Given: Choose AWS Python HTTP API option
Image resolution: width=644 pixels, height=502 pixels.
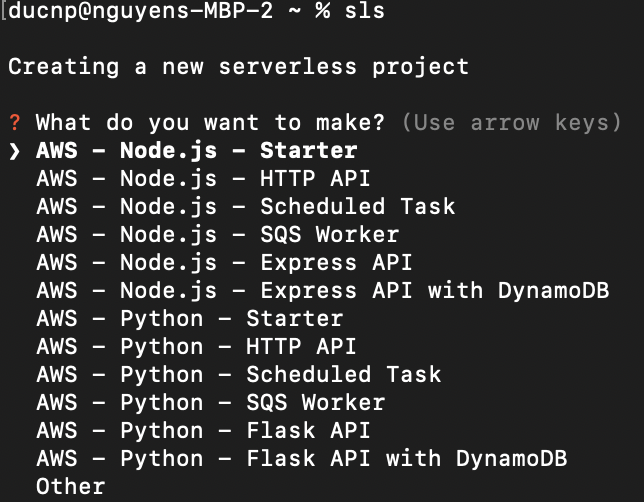Looking at the screenshot, I should [196, 347].
